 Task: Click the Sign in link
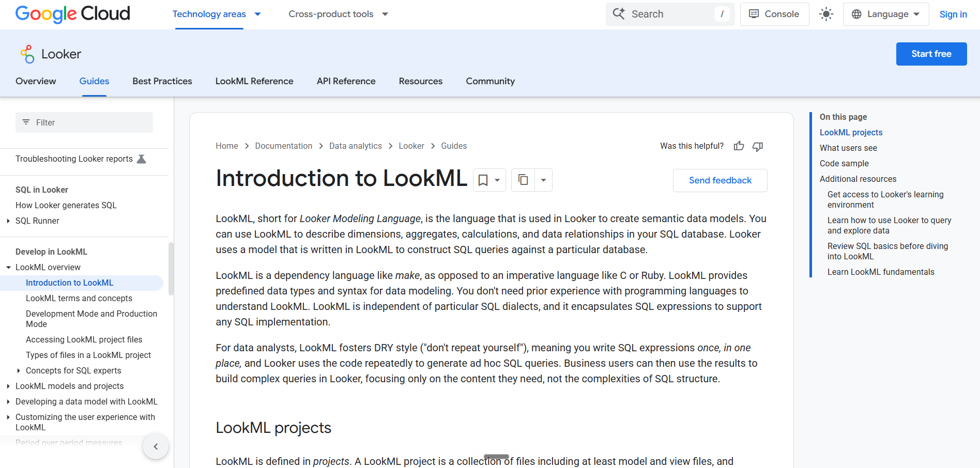(953, 14)
